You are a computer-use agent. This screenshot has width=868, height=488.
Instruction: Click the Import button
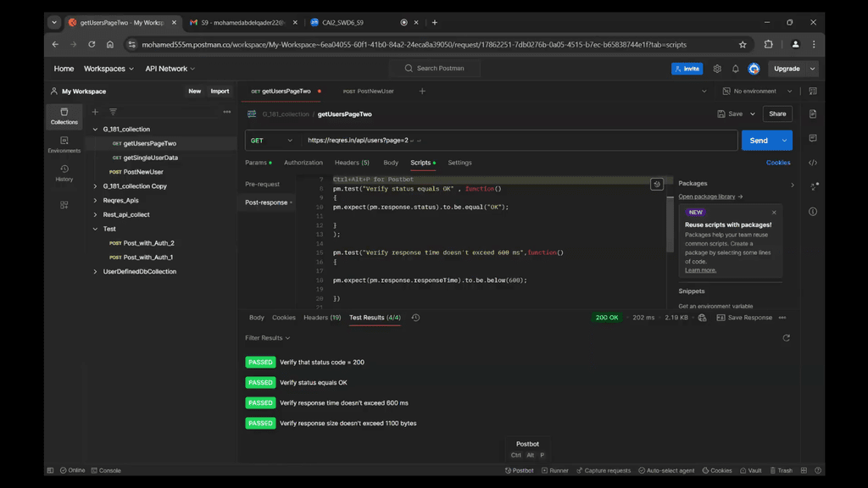220,91
